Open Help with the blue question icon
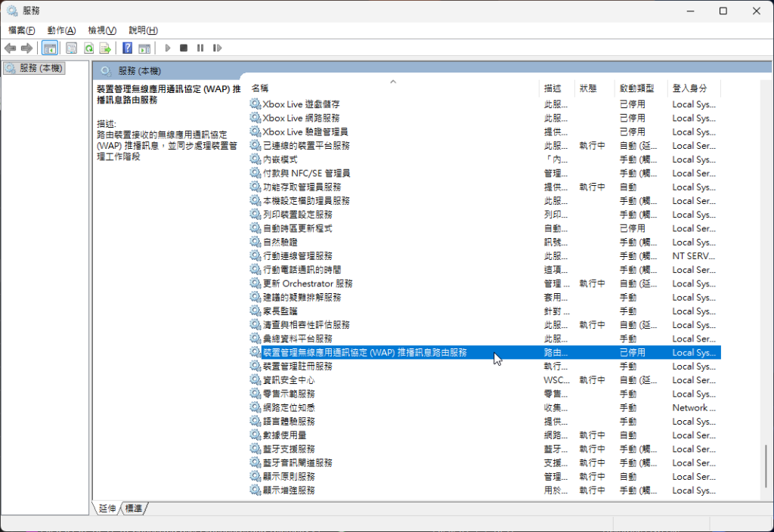Image resolution: width=774 pixels, height=532 pixels. tap(127, 48)
